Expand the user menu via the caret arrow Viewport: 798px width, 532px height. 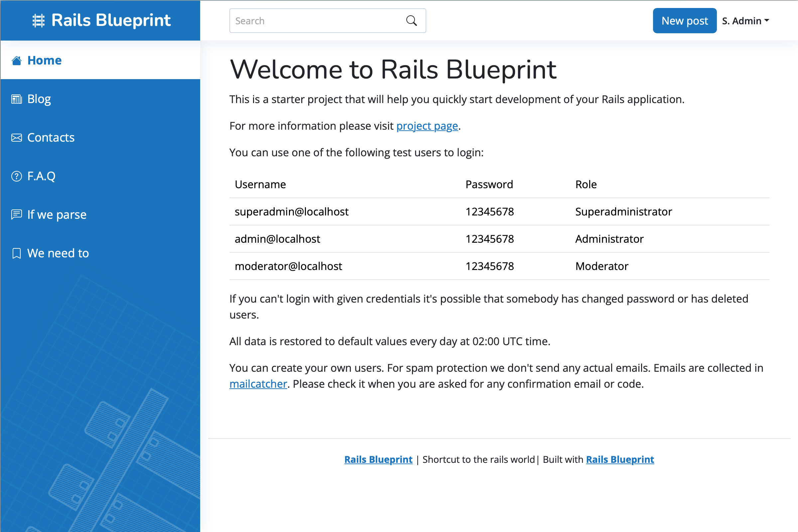coord(767,21)
